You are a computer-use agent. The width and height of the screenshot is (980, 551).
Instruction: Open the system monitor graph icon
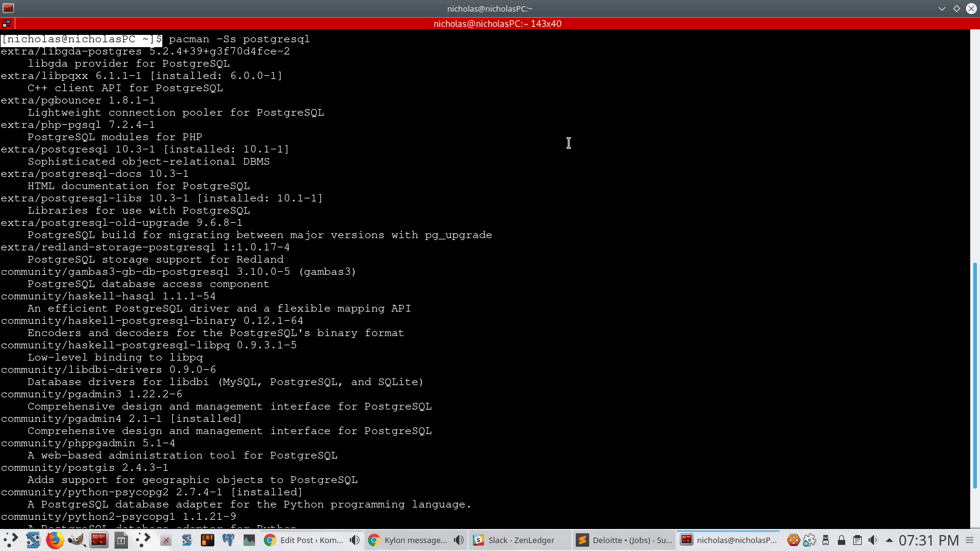click(x=249, y=540)
